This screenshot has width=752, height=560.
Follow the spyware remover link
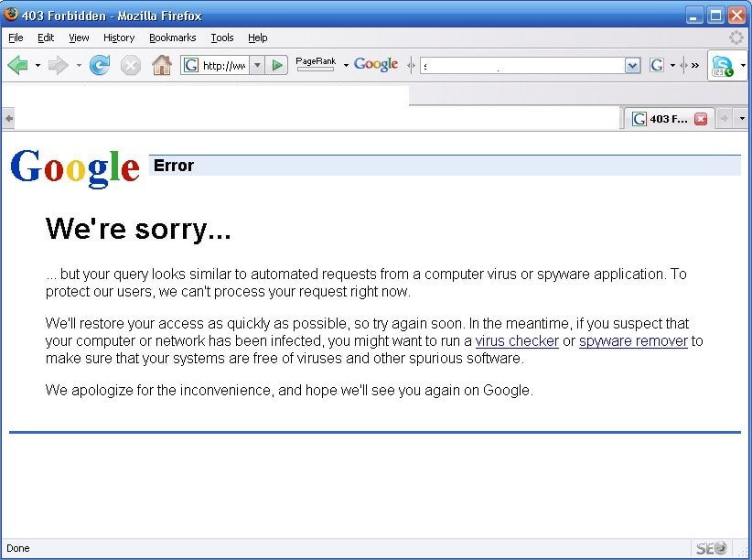[634, 340]
